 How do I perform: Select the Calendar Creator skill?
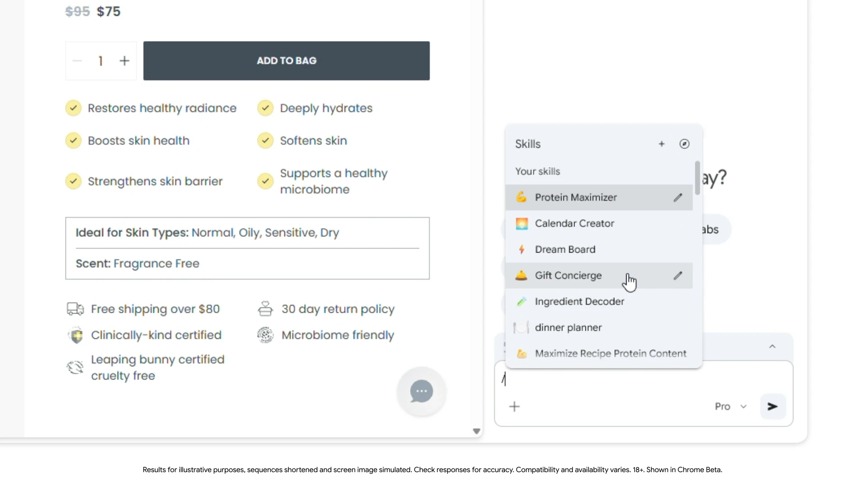click(575, 223)
